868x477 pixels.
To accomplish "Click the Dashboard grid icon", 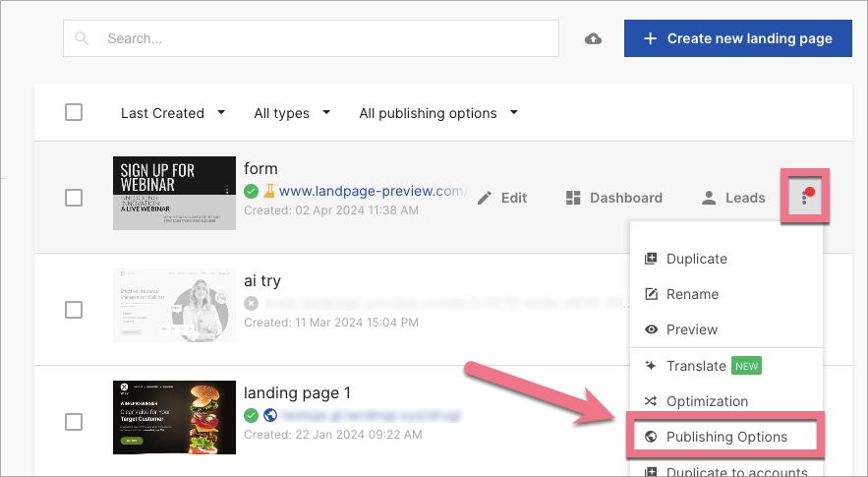I will pos(574,198).
